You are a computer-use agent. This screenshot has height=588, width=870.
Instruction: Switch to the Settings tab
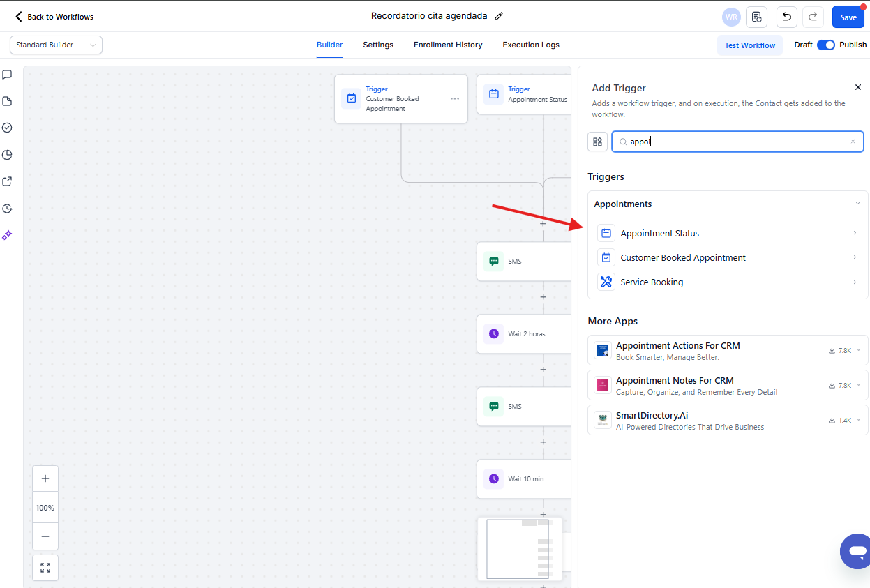[x=377, y=45]
